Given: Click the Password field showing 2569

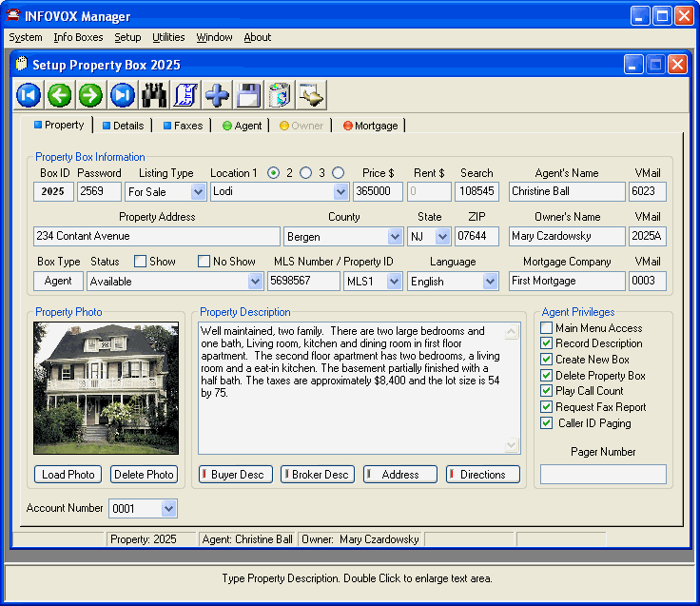Looking at the screenshot, I should [99, 191].
